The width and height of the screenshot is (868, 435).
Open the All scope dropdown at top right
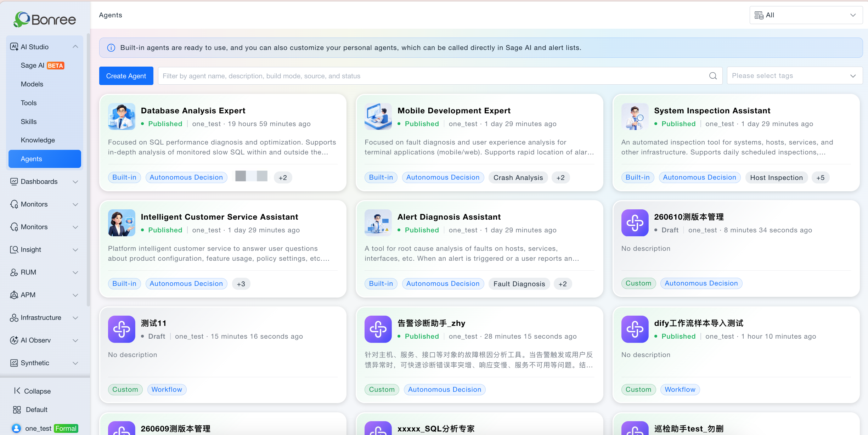point(806,15)
